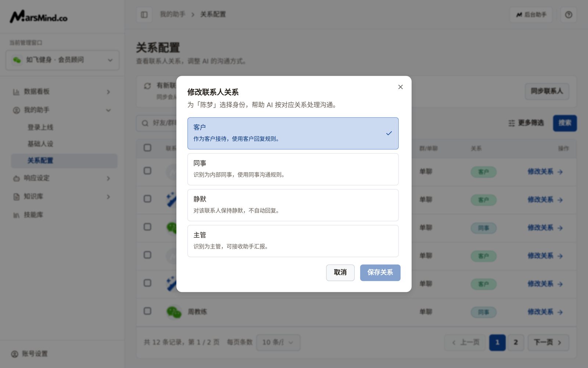588x368 pixels.
Task: Select the 同事 relationship option
Action: pyautogui.click(x=293, y=169)
